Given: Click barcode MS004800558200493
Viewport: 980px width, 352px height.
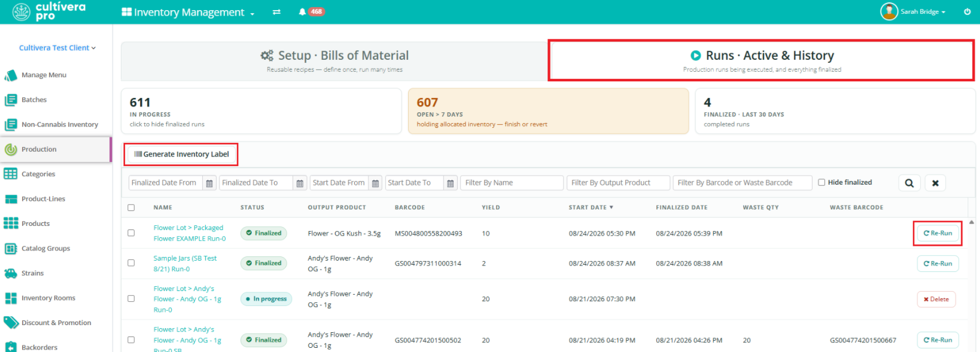Looking at the screenshot, I should coord(428,234).
